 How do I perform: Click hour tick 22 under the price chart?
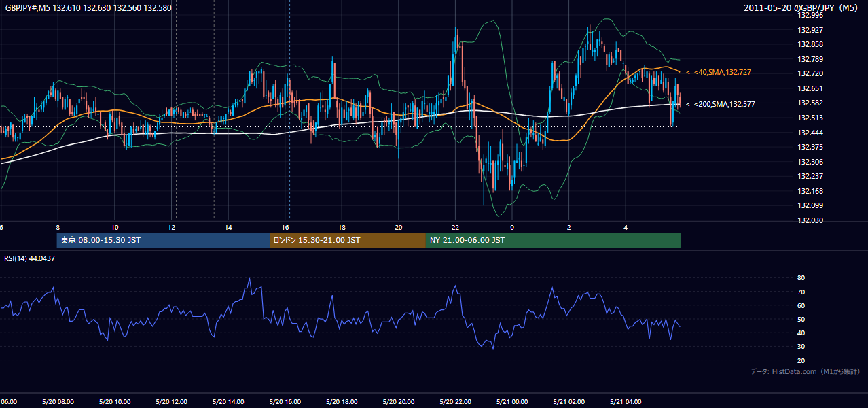click(x=456, y=227)
